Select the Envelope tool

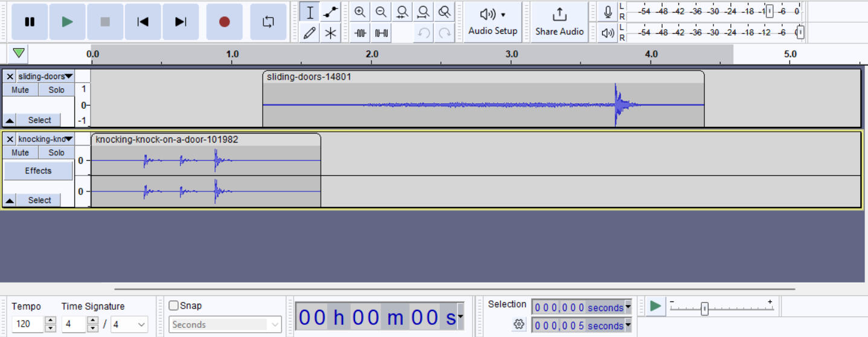pos(330,12)
